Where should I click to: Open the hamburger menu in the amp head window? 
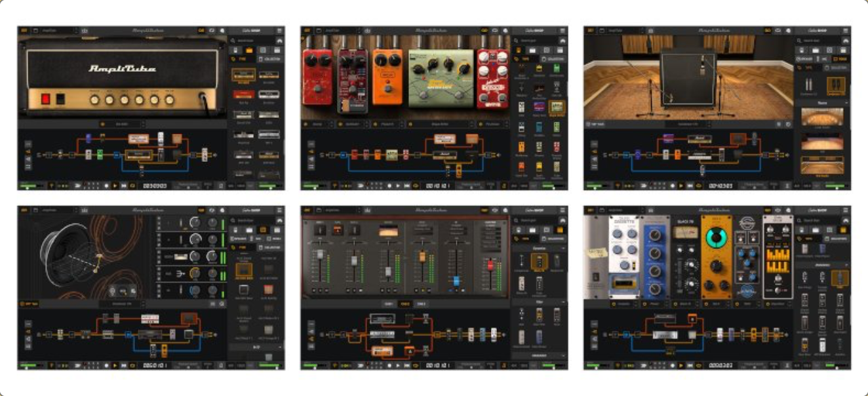pyautogui.click(x=280, y=30)
